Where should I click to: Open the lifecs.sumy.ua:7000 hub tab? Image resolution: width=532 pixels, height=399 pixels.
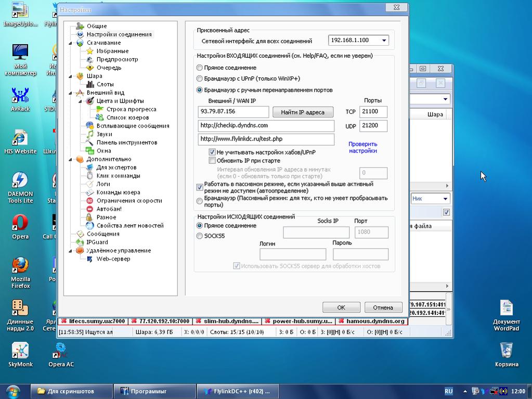coord(94,321)
